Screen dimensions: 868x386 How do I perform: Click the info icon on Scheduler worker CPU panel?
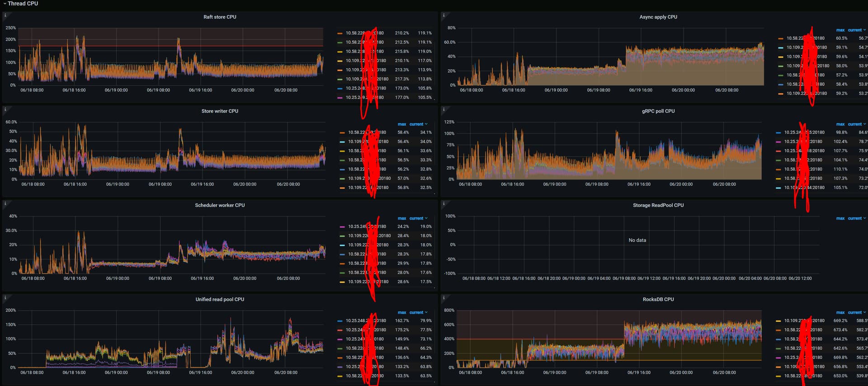5,203
